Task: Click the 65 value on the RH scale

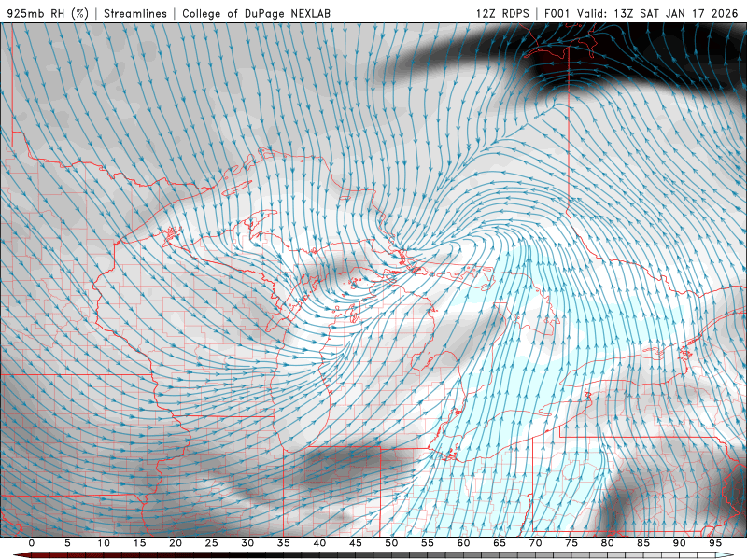Action: [500, 543]
